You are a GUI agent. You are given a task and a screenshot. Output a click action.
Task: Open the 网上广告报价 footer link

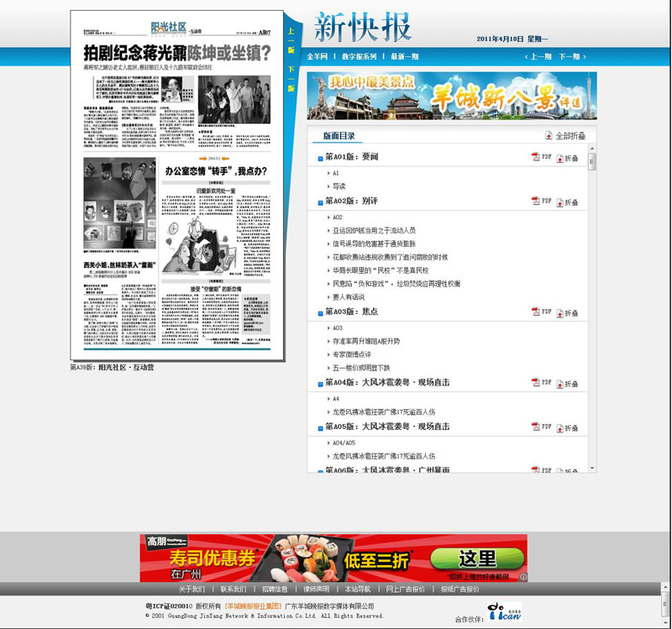pos(405,590)
